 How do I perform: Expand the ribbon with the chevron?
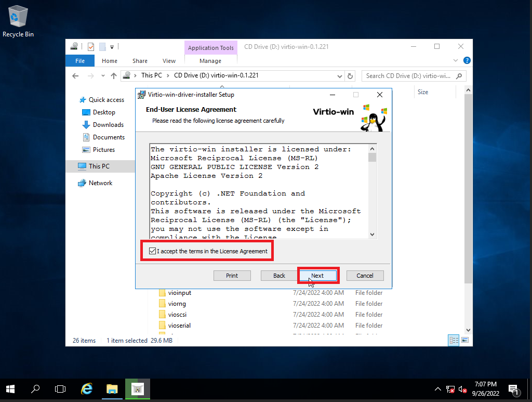456,60
